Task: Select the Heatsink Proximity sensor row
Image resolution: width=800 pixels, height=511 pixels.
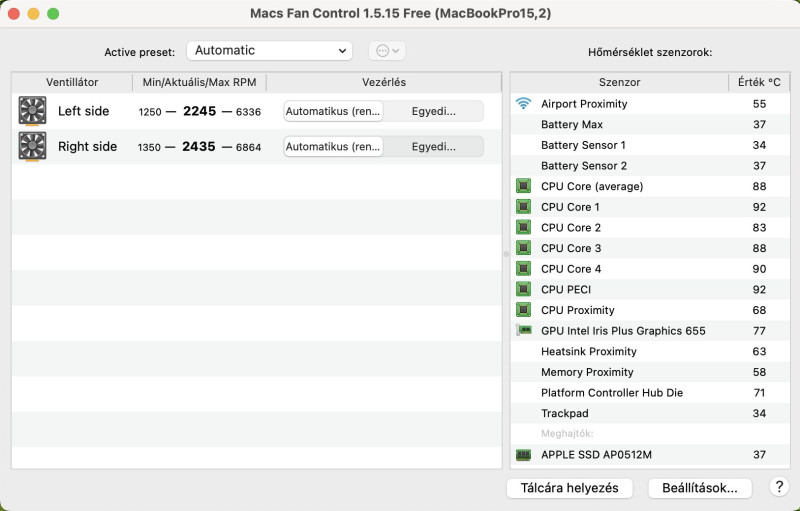Action: point(650,351)
